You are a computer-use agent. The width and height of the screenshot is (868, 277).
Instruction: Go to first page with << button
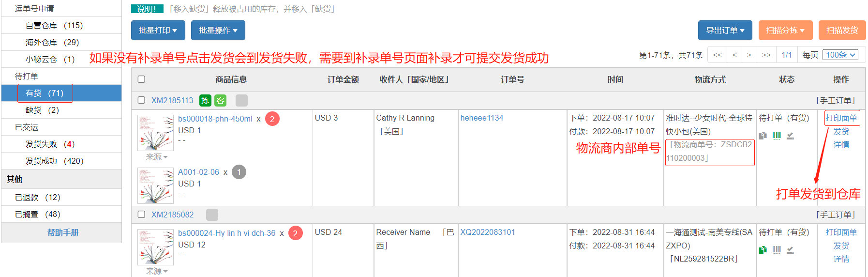(x=717, y=55)
